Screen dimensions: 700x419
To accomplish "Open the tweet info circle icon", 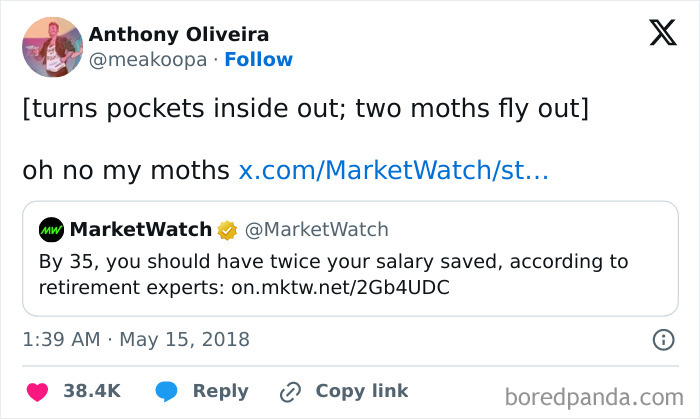I will [663, 339].
